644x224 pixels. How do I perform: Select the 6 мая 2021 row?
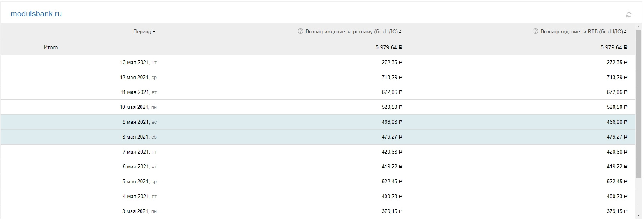[x=140, y=167]
